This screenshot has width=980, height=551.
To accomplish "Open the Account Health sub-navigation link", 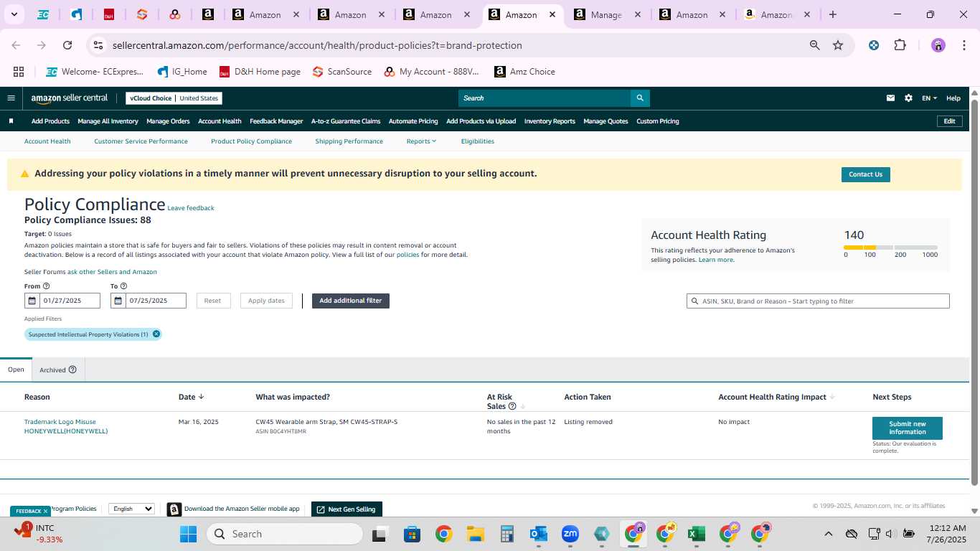I will click(x=47, y=141).
